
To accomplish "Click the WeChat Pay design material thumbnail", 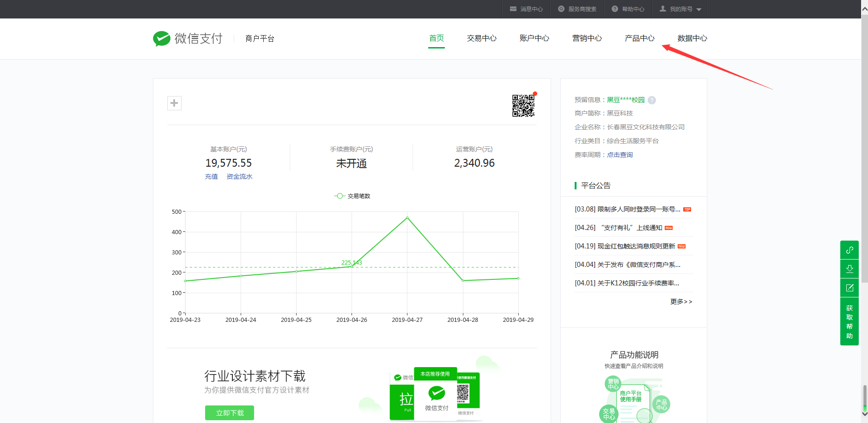I will point(435,394).
